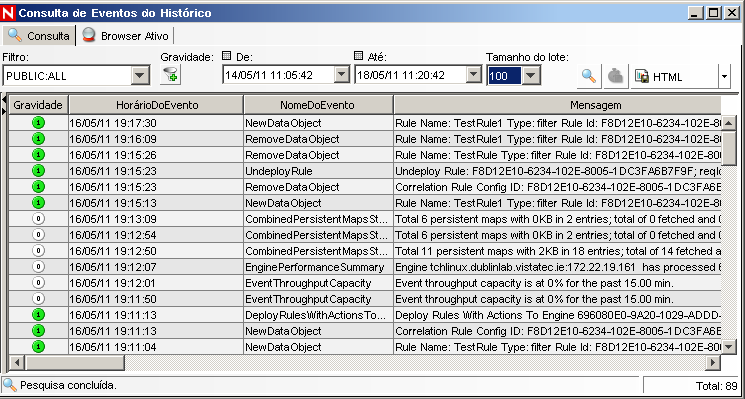Click Pesquisa concluída status text
The image size is (745, 399).
(x=68, y=385)
